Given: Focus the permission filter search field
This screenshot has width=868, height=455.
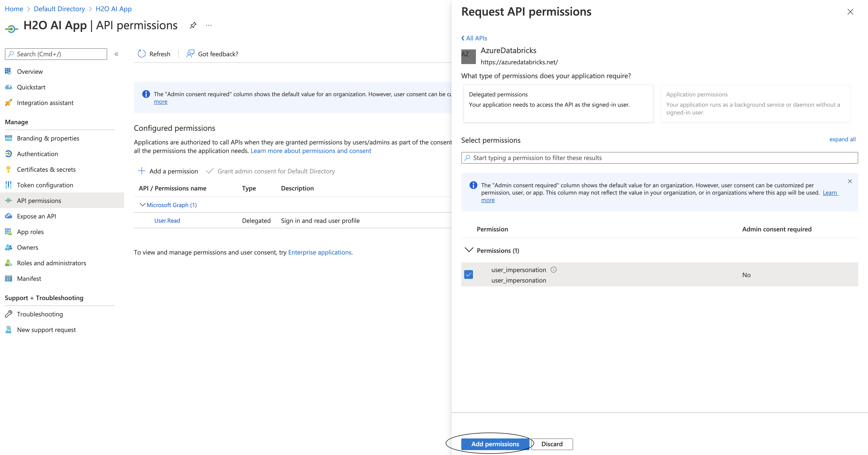Looking at the screenshot, I should click(660, 158).
